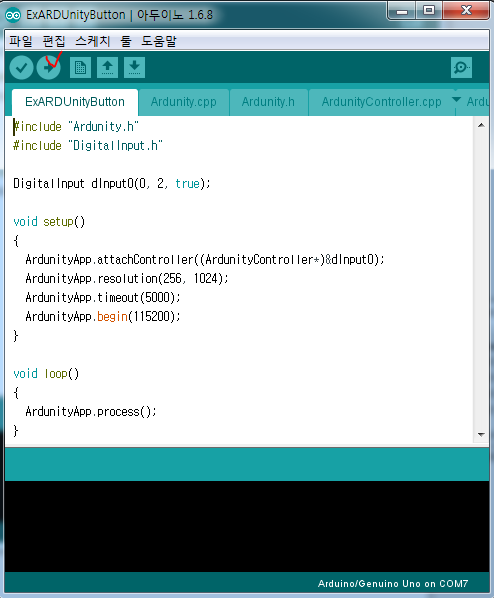Click the Arduino logo in title bar
Viewport: 494px width, 598px height.
click(x=13, y=15)
